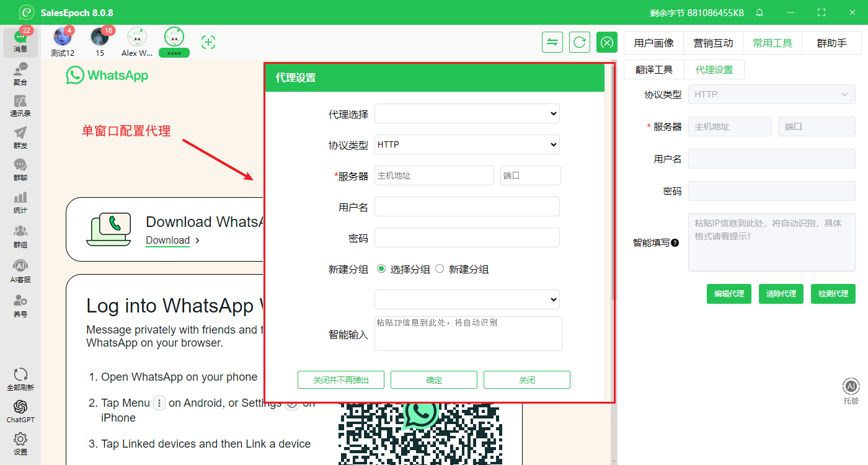Click the dialog's 用户名 input field
This screenshot has height=465, width=868.
tap(467, 206)
